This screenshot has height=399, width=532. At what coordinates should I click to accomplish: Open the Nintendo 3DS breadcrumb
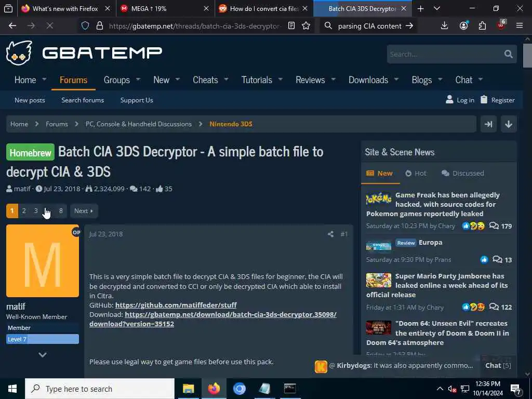point(231,124)
